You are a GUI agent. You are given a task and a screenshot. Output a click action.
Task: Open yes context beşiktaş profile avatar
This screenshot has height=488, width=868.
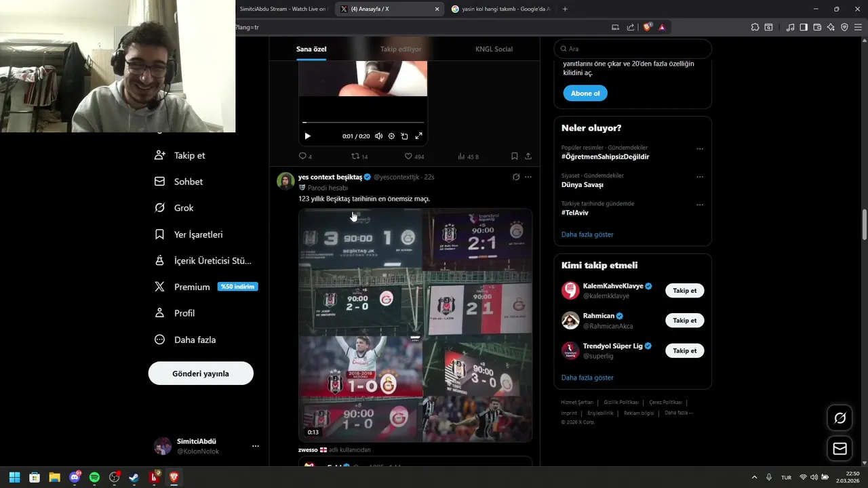pos(285,181)
